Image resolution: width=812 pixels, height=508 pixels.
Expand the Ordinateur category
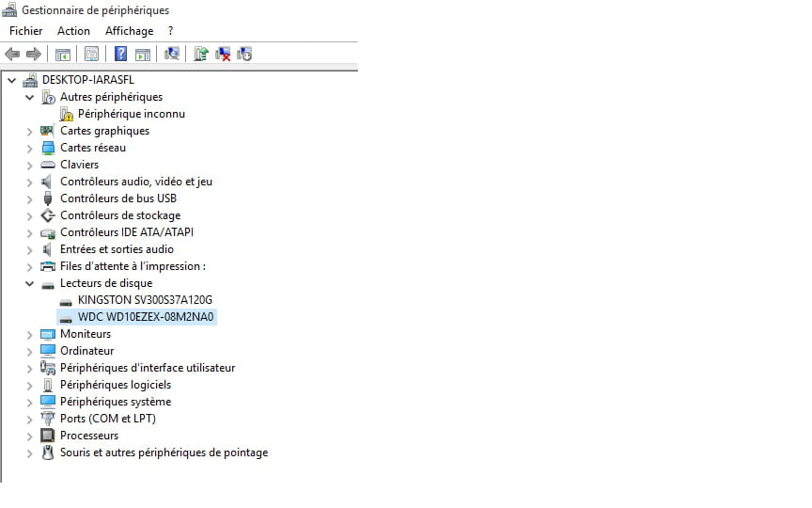click(29, 352)
